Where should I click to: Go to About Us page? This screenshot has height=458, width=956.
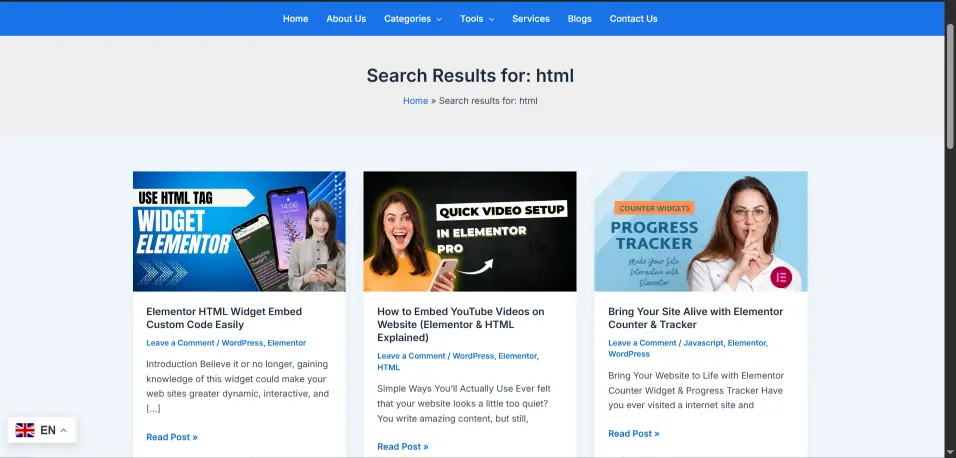346,19
